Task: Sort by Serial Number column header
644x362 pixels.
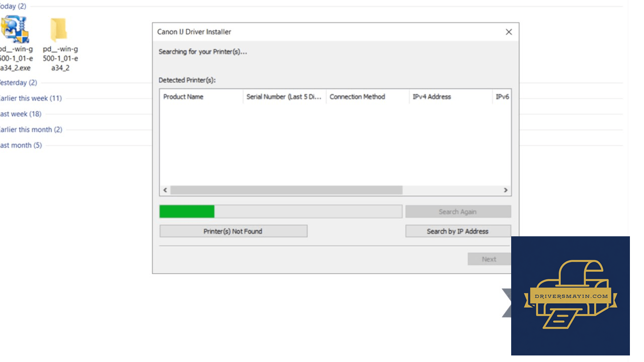Action: tap(285, 97)
